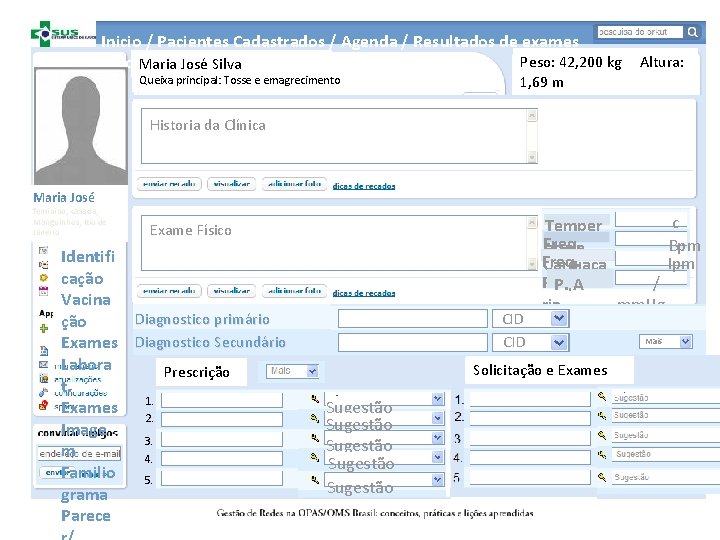
Task: Click the green plus icon in sidebar
Action: (44, 328)
